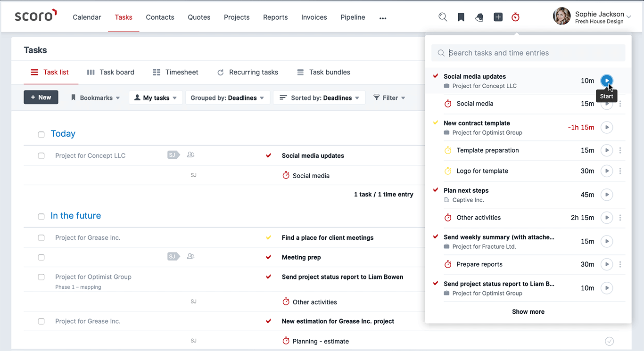Click stopwatch icon beside Social media in task list

pos(286,175)
